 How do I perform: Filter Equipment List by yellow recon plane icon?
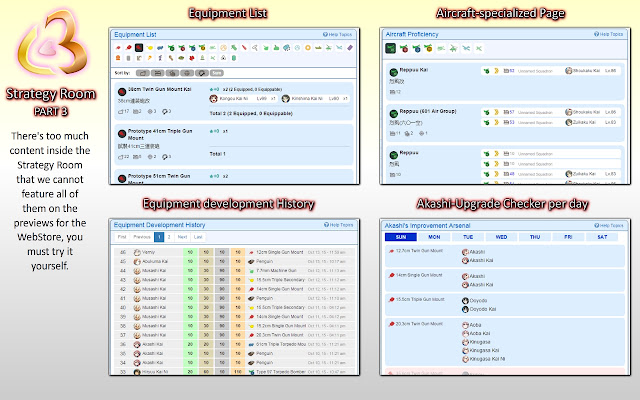pyautogui.click(x=202, y=47)
